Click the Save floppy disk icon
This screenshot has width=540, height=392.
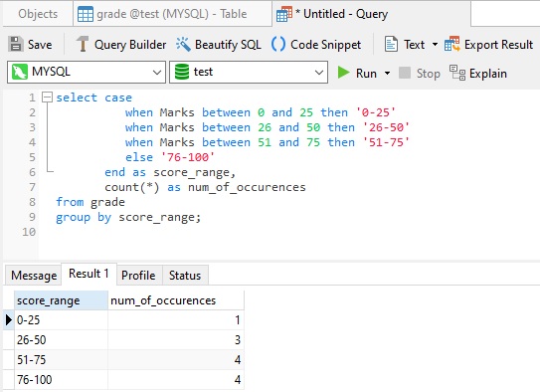pos(16,44)
